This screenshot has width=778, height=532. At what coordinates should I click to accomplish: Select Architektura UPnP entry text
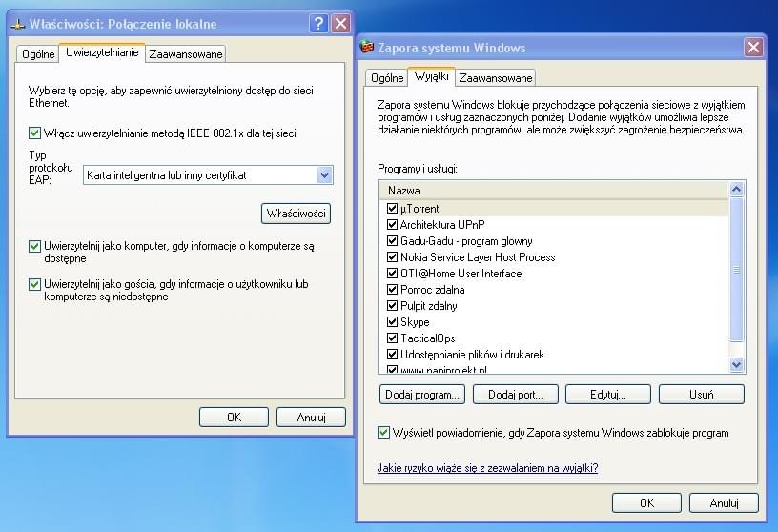point(442,225)
